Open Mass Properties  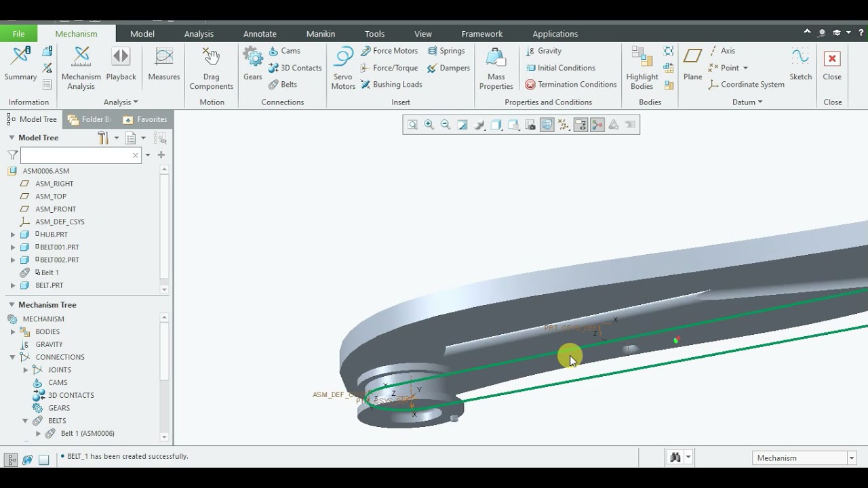(x=496, y=68)
